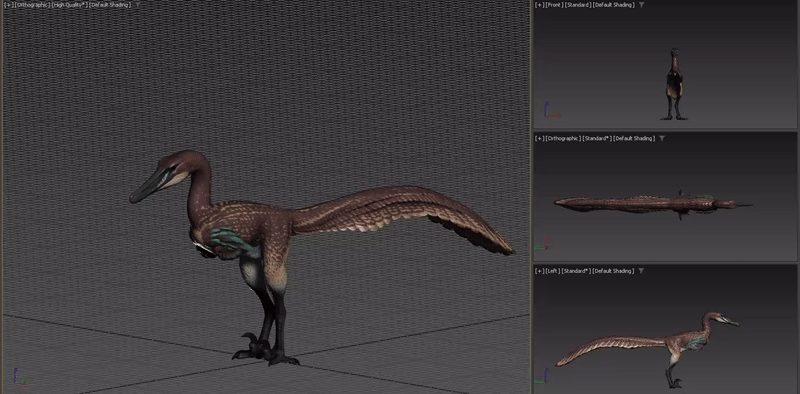This screenshot has height=394, width=800.
Task: Click the axis tripod in the top-down Orthographic viewport
Action: coord(542,244)
